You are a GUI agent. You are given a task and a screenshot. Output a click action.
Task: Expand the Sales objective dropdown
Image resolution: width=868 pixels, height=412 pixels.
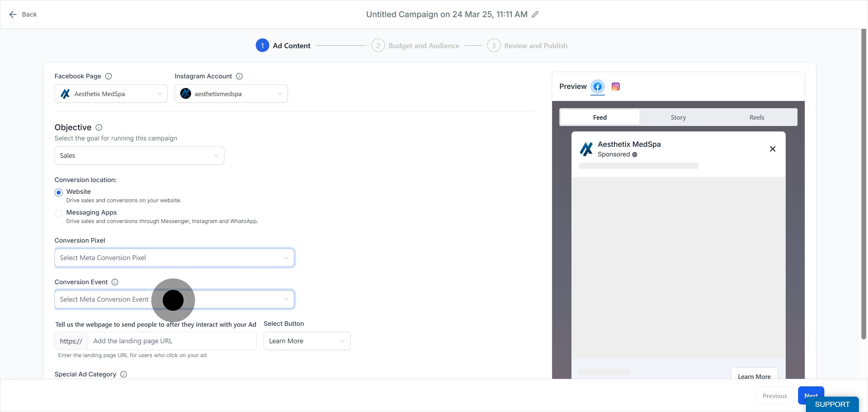click(139, 156)
